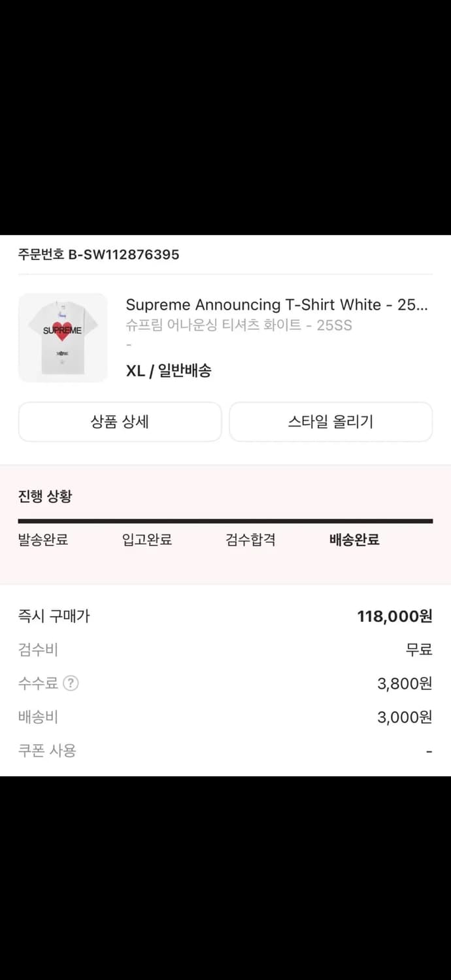Open the 상품 상세 product details button
The image size is (451, 980).
pos(120,421)
